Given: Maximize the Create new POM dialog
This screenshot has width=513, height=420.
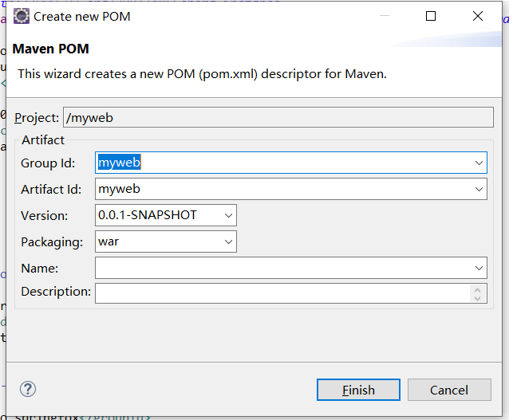Looking at the screenshot, I should 431,16.
